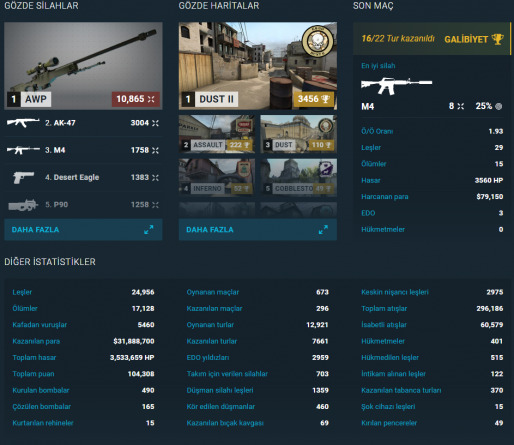Click the 'Kırılan pencereler' stat label

(389, 423)
